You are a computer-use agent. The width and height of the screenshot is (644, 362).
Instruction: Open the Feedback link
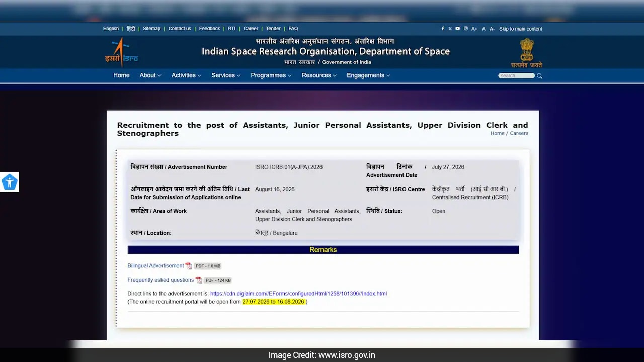click(x=209, y=29)
